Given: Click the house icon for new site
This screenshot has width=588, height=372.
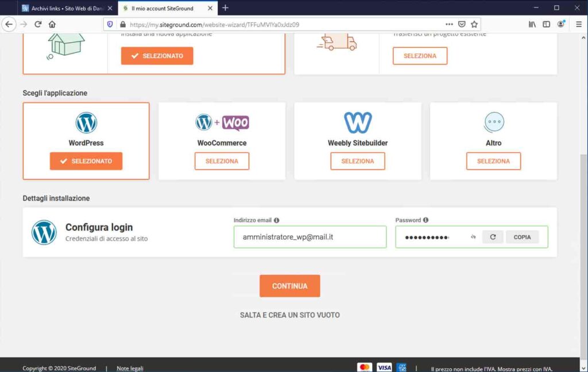Looking at the screenshot, I should click(64, 46).
